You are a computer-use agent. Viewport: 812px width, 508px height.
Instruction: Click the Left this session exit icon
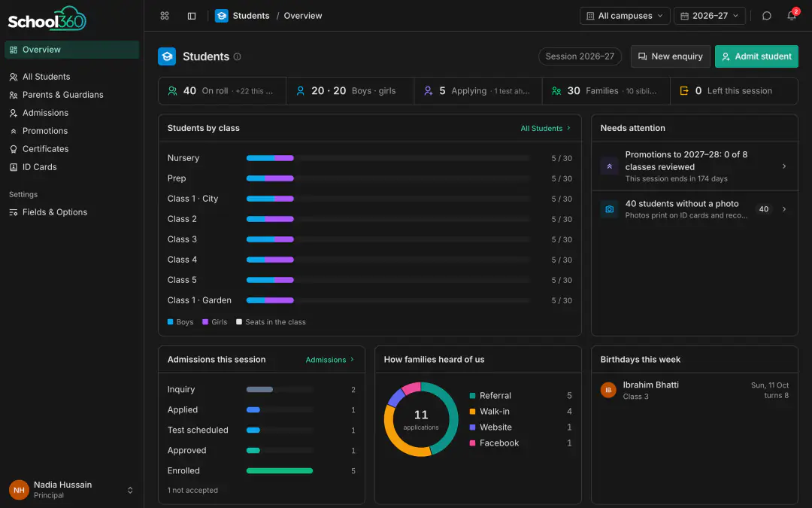tap(684, 91)
